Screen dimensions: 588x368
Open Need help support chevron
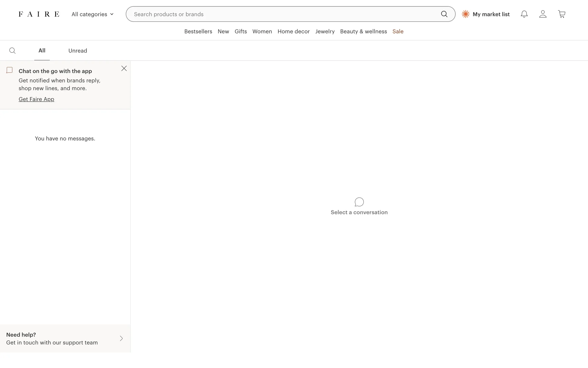121,338
